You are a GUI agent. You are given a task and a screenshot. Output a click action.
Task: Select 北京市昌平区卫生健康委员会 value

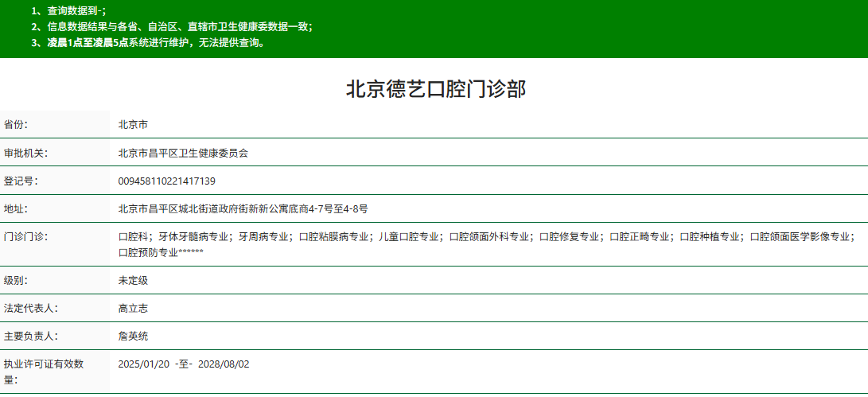coord(183,153)
